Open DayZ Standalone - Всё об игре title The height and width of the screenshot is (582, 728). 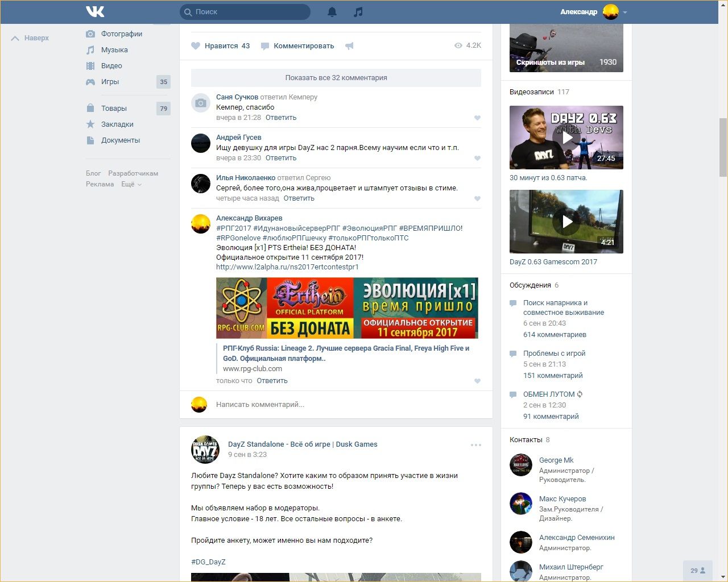(x=303, y=444)
